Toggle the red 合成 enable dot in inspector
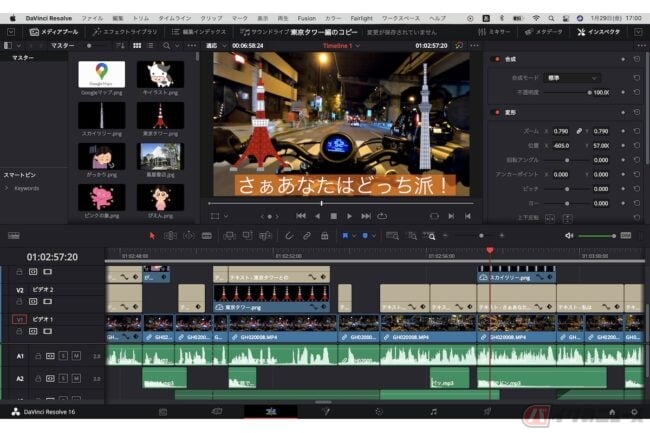Image resolution: width=650 pixels, height=433 pixels. coord(497,60)
